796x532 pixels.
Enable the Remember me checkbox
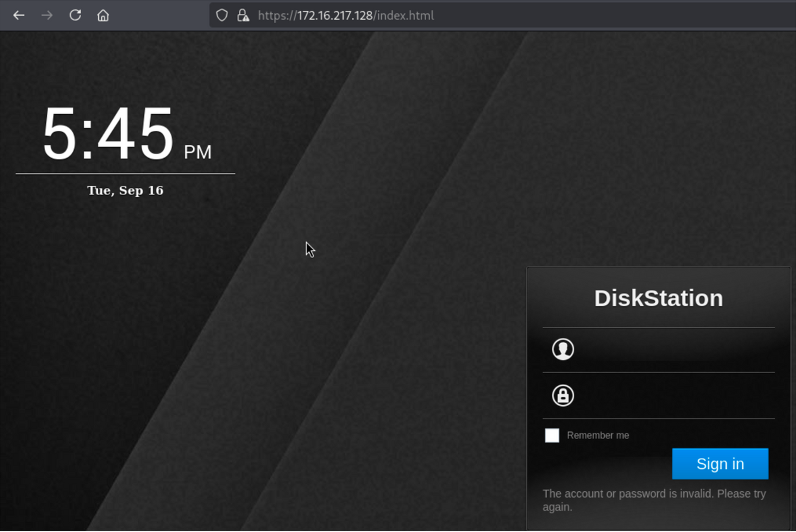(552, 435)
